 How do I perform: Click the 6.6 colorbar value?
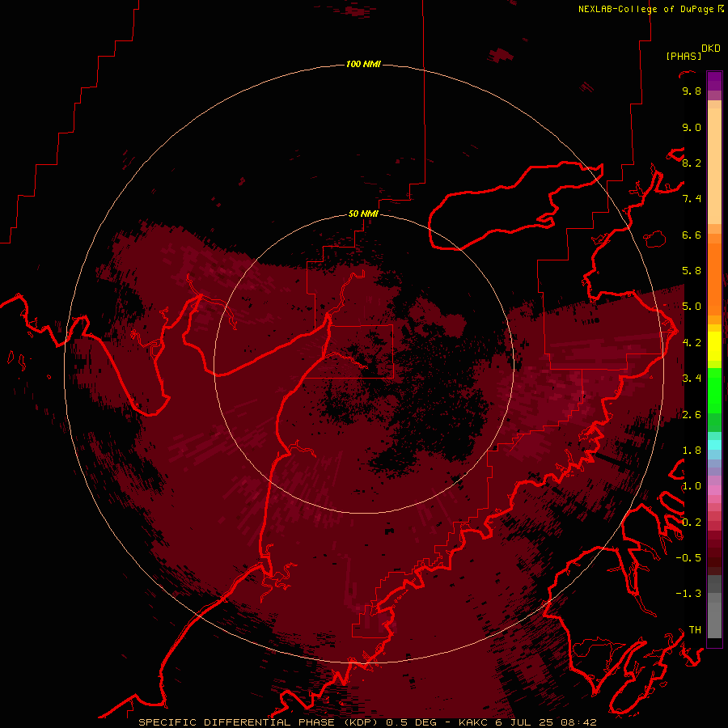point(692,235)
